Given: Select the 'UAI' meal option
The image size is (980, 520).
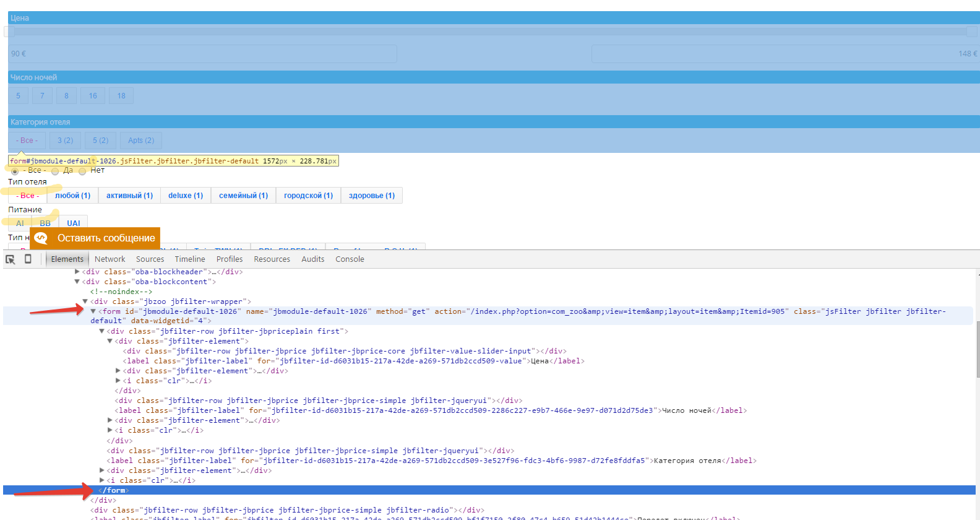Looking at the screenshot, I should coord(74,223).
